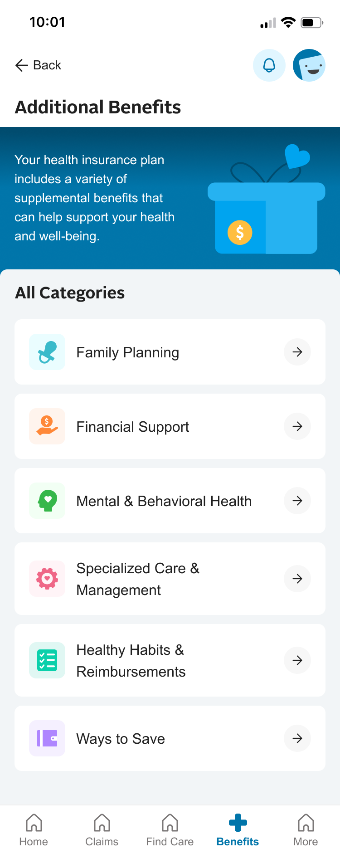
Task: Tap the Family Planning pacifier icon
Action: pyautogui.click(x=47, y=352)
